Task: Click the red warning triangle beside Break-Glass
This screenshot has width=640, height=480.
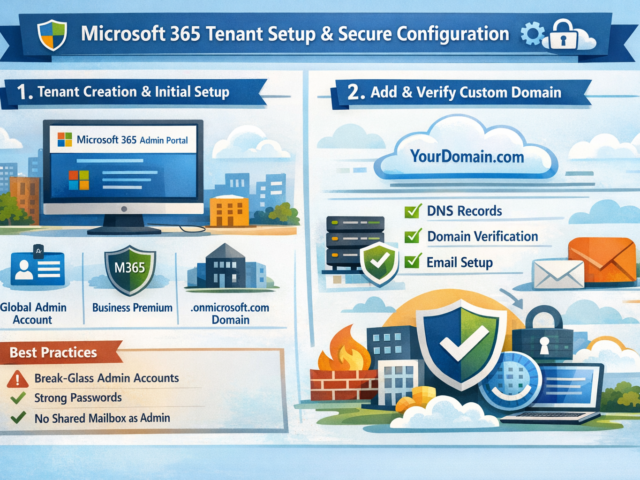Action: click(17, 379)
